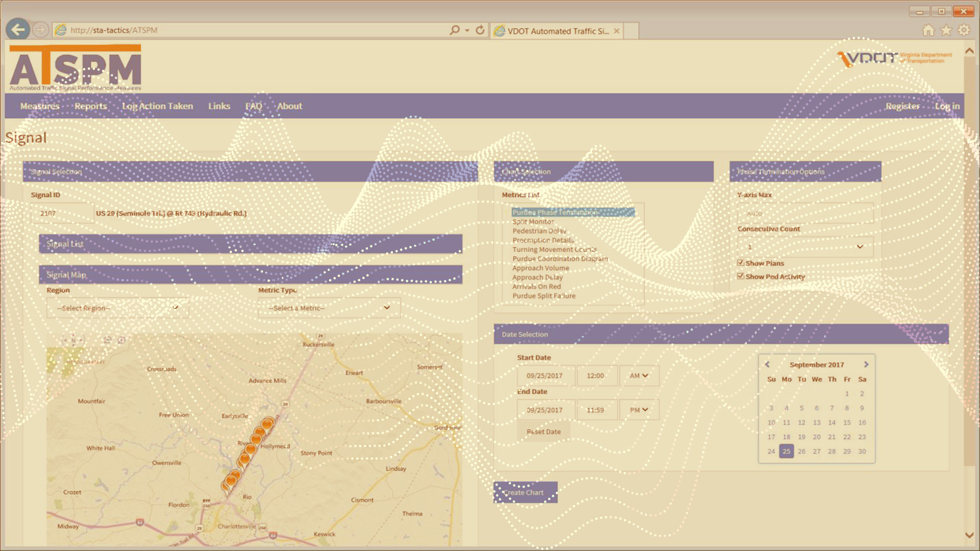Open the FAQ page
The width and height of the screenshot is (980, 551).
(x=254, y=106)
